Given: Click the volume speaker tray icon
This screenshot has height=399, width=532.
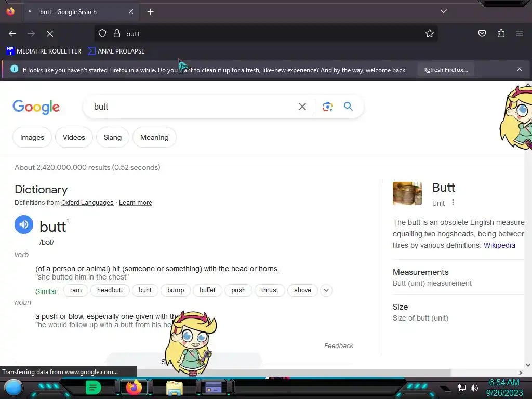Looking at the screenshot, I should (x=474, y=388).
